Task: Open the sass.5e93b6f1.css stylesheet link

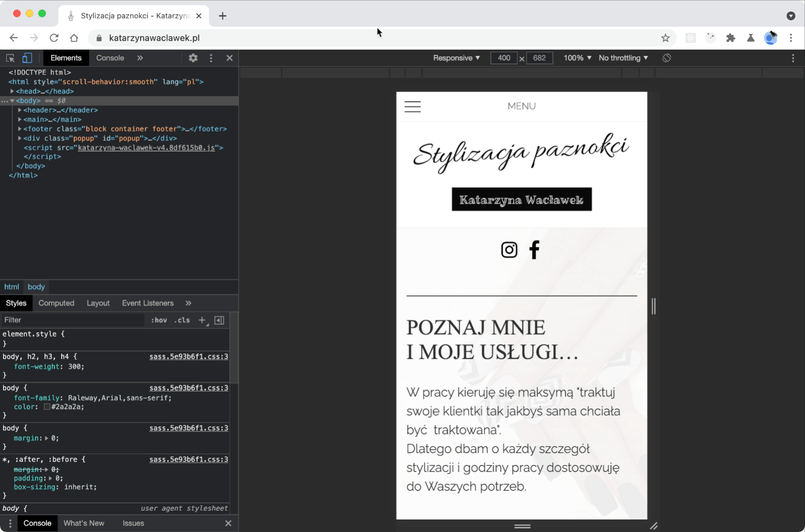Action: (x=188, y=388)
